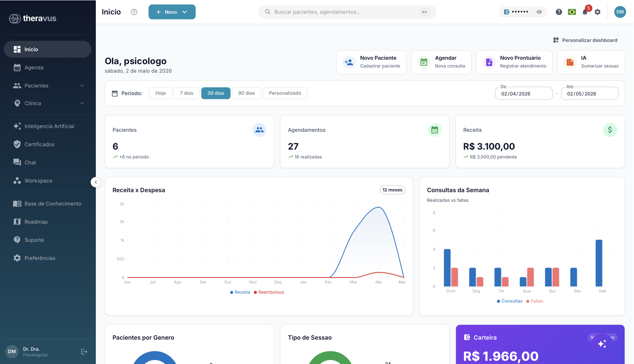
Task: Open the settings gear in top bar
Action: coord(598,12)
